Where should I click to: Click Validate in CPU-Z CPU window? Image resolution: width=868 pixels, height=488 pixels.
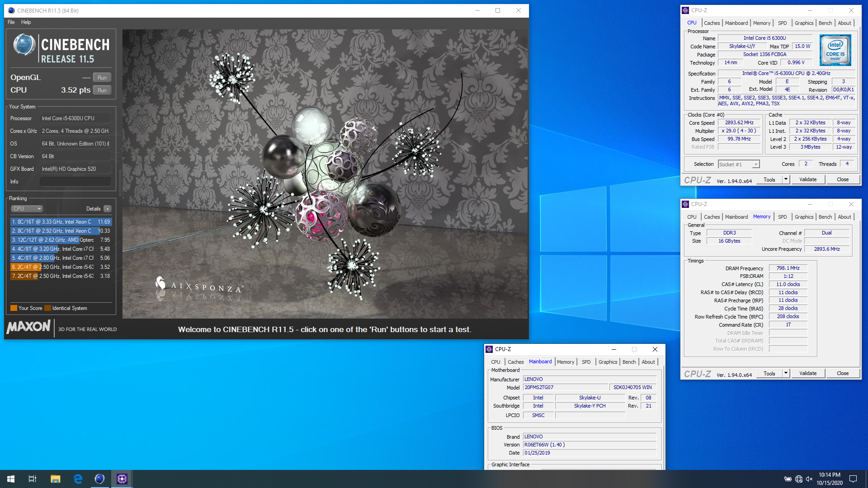(808, 180)
